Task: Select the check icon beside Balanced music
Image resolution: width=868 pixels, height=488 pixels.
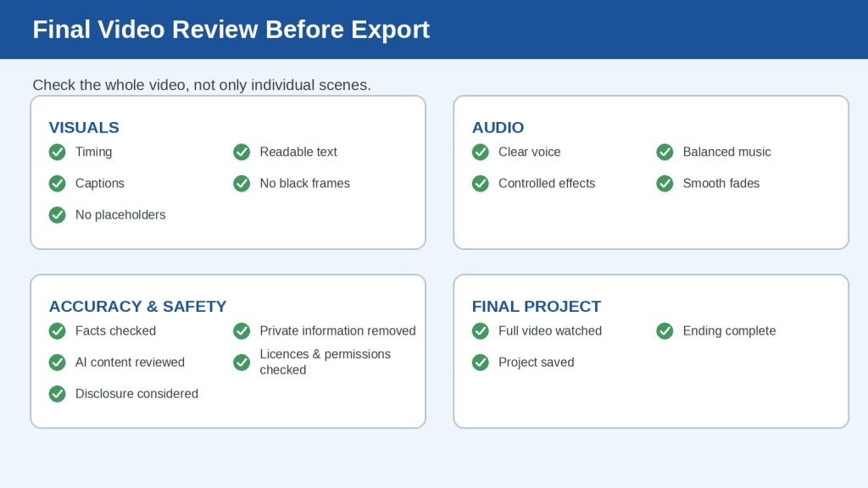Action: [x=665, y=152]
